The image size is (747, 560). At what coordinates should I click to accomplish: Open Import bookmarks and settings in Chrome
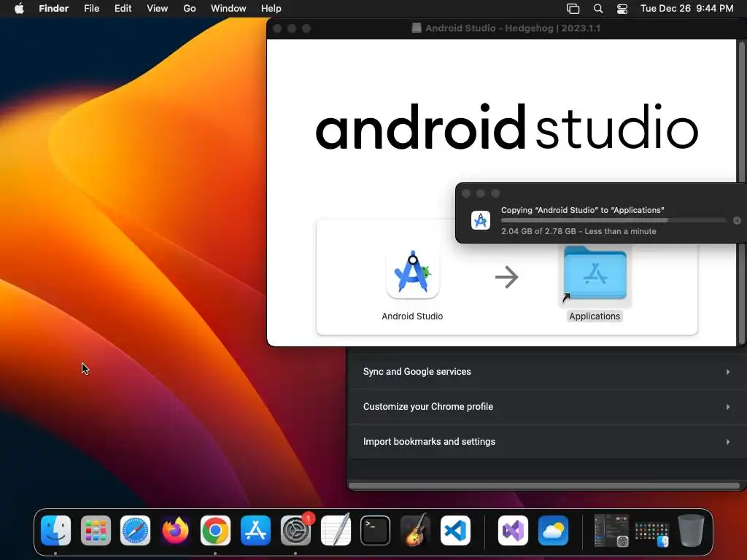(547, 441)
